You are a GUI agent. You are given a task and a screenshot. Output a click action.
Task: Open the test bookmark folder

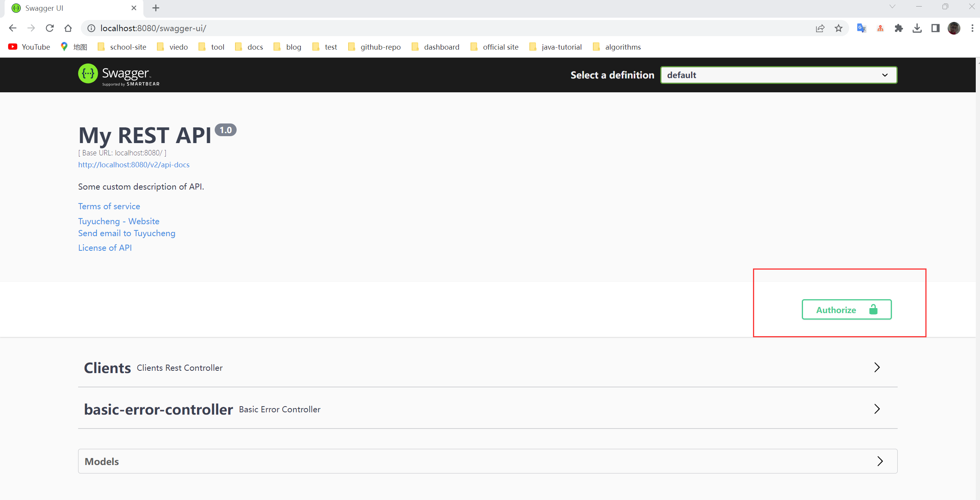[x=325, y=47]
